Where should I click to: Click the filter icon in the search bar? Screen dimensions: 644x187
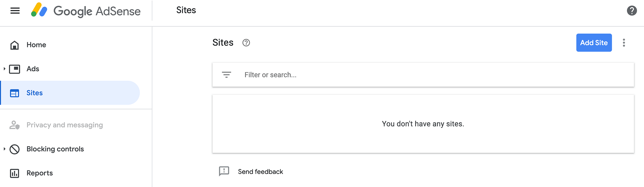coord(226,74)
